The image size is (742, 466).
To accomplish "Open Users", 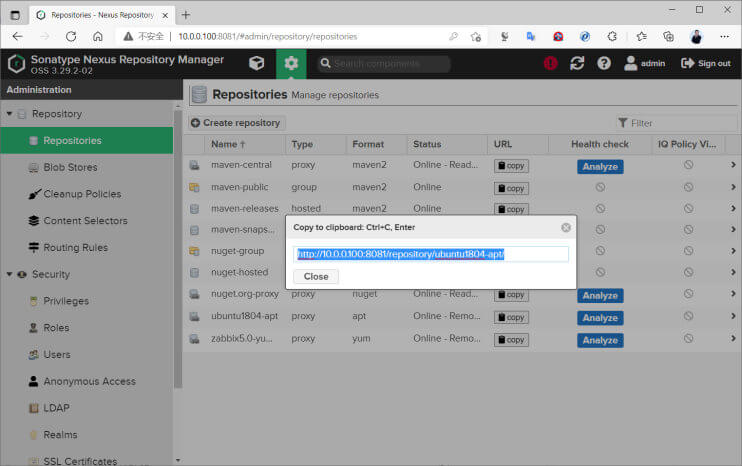I will 56,354.
